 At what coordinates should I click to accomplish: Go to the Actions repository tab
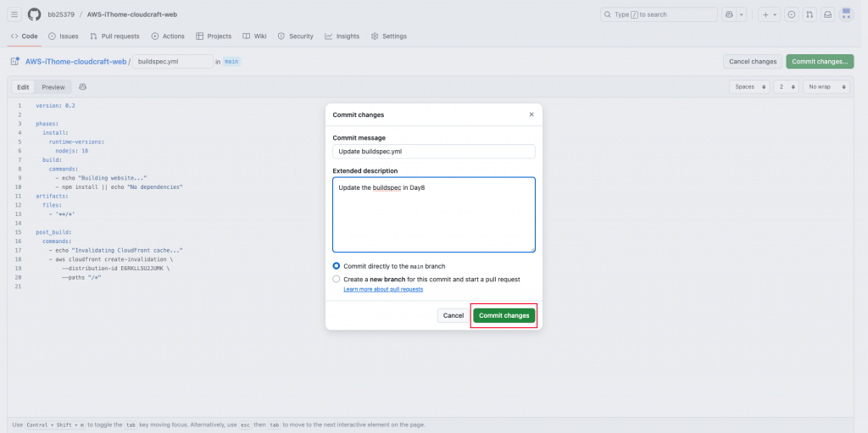(x=168, y=36)
